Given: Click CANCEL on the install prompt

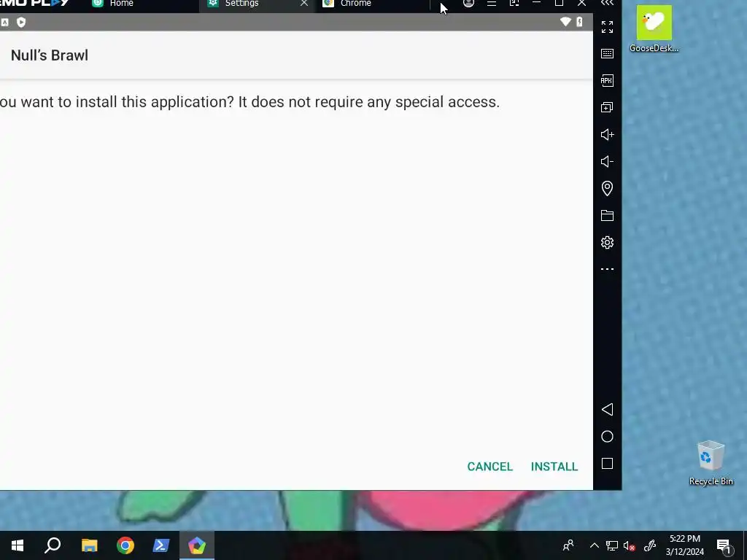Looking at the screenshot, I should tap(489, 466).
